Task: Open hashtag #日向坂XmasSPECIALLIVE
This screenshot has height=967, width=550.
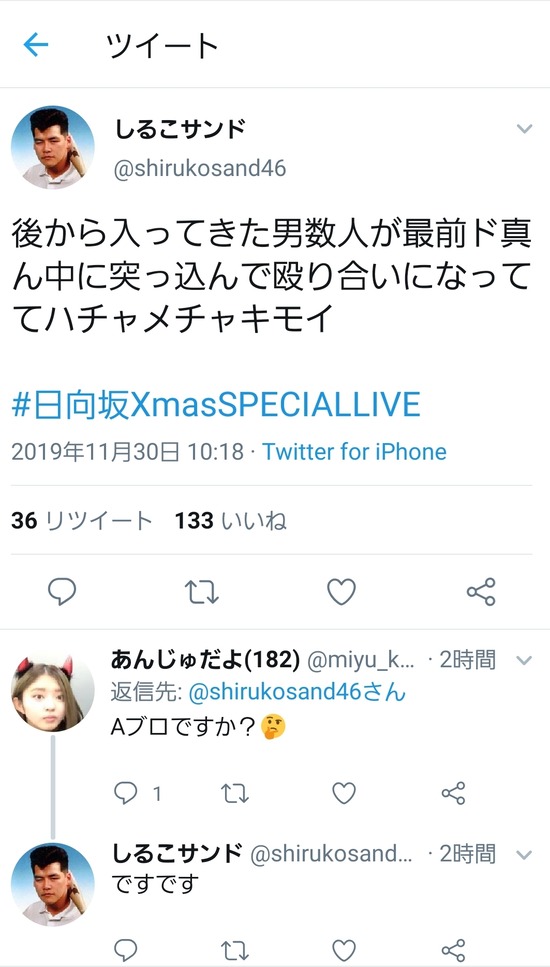Action: [216, 405]
